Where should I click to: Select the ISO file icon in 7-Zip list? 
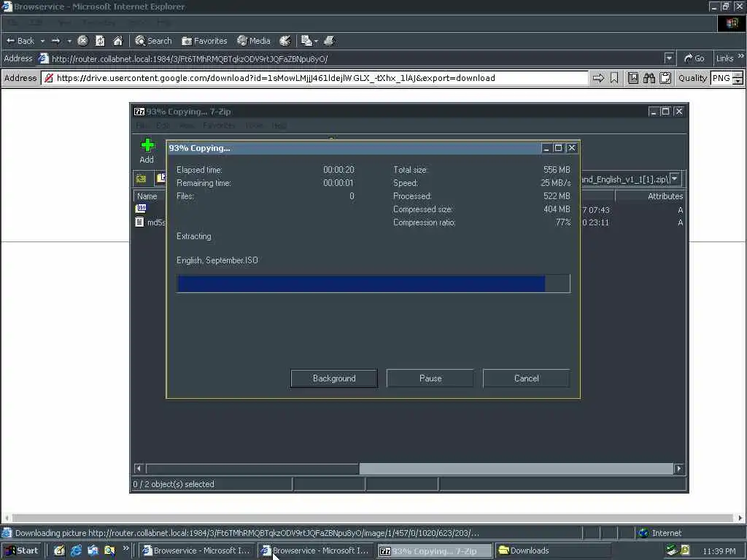(141, 208)
